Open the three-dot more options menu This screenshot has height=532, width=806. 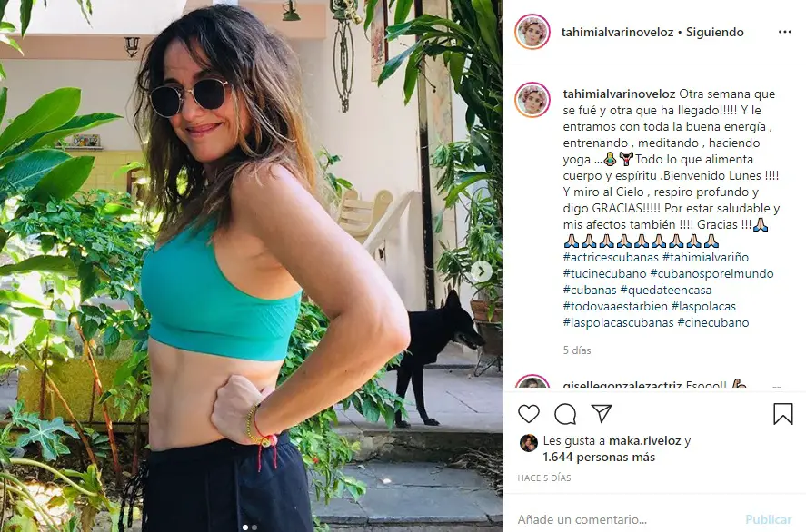coord(784,32)
